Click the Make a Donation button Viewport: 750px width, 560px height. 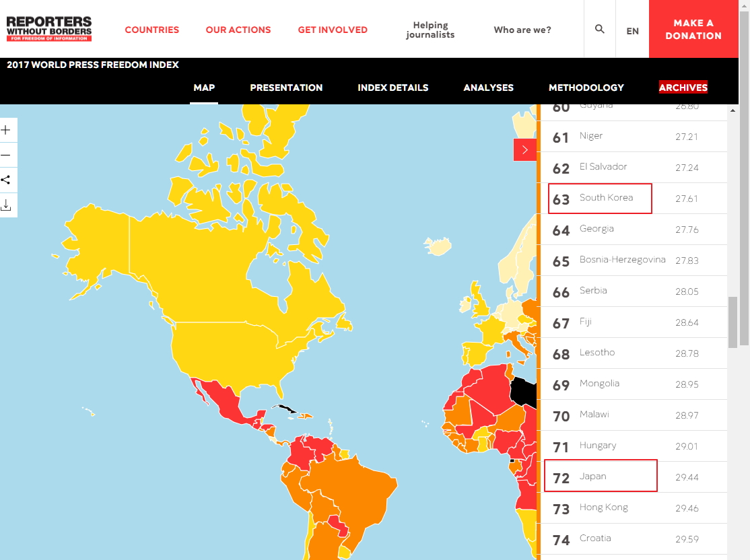coord(693,30)
